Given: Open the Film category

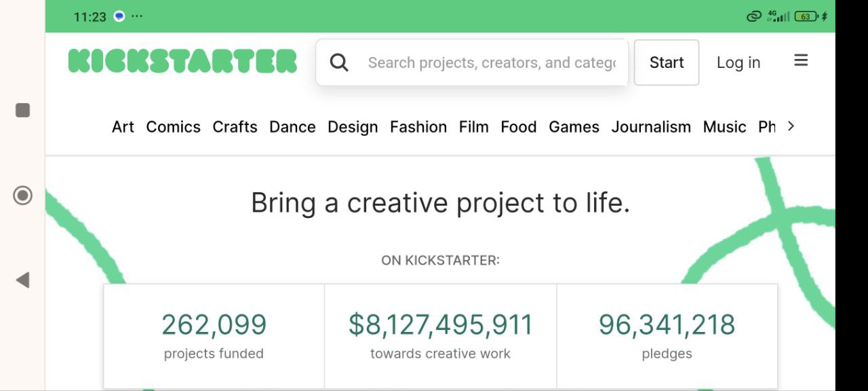Looking at the screenshot, I should 473,127.
